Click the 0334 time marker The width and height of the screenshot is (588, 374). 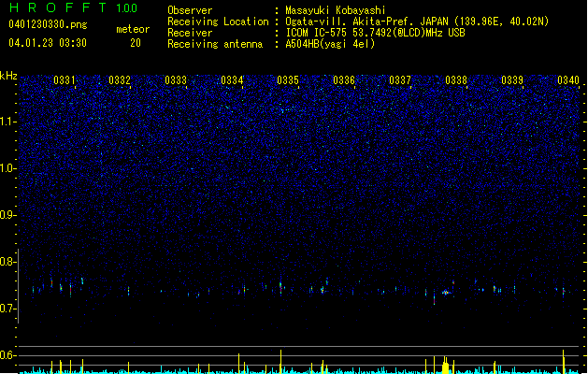click(x=232, y=79)
